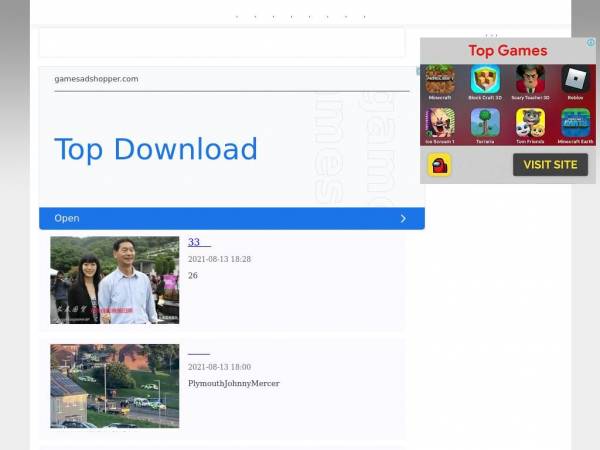Open the article titled 33
The width and height of the screenshot is (600, 450).
[x=199, y=242]
